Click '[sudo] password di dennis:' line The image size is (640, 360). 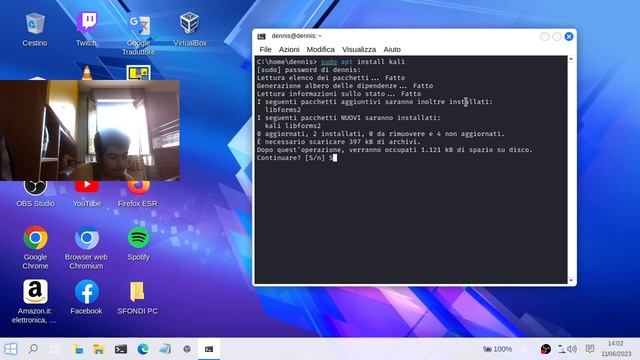[309, 70]
